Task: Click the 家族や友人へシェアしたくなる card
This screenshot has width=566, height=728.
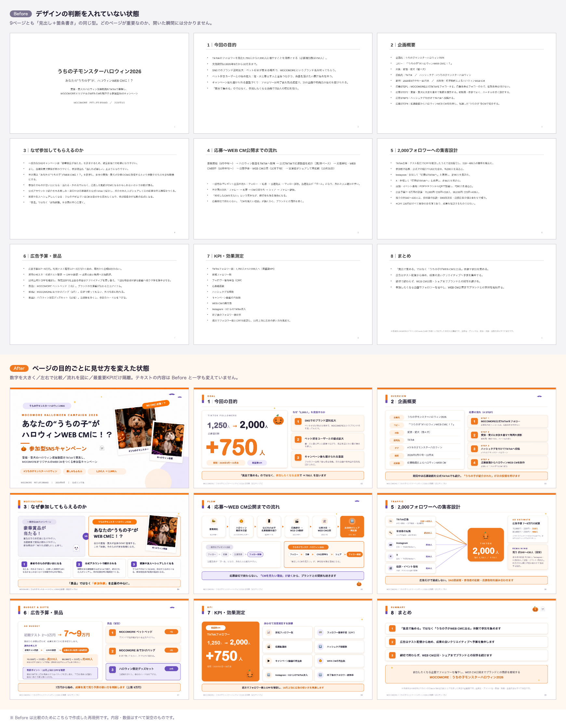Action: (154, 568)
